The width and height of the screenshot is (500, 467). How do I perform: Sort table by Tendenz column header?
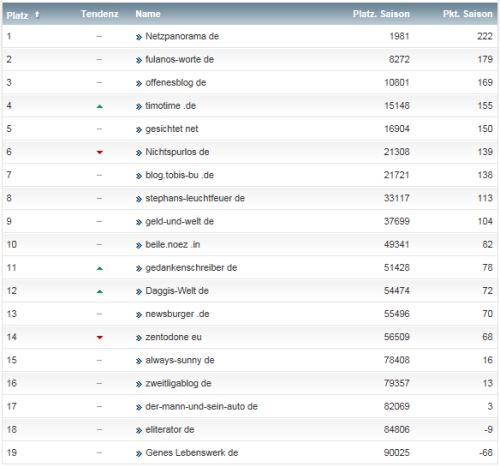pos(99,14)
